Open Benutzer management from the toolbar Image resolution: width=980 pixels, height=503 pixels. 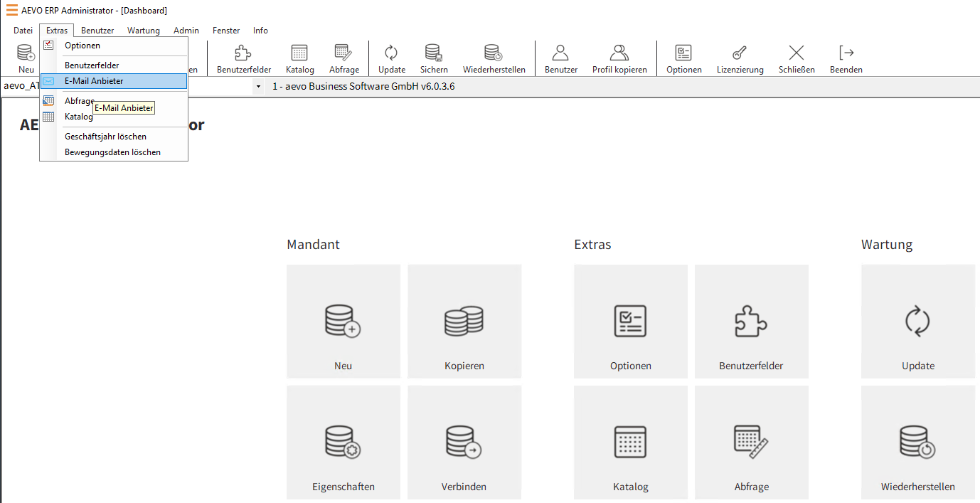point(560,57)
